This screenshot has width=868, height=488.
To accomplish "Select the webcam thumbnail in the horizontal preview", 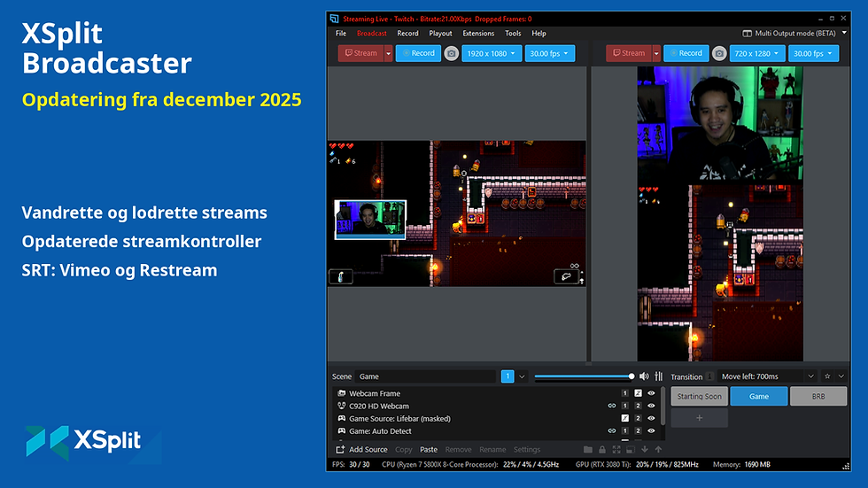I will (x=370, y=220).
